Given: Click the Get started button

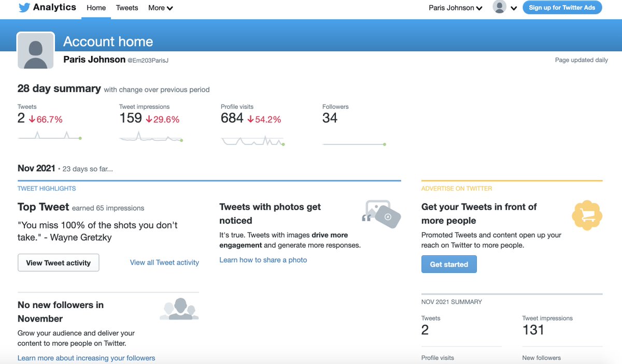Looking at the screenshot, I should (449, 264).
